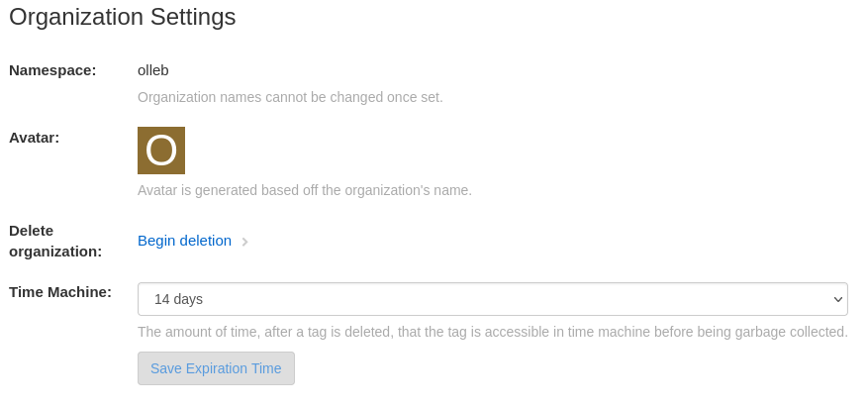Image resolution: width=868 pixels, height=407 pixels.
Task: Select the Time Machine label
Action: (x=60, y=292)
